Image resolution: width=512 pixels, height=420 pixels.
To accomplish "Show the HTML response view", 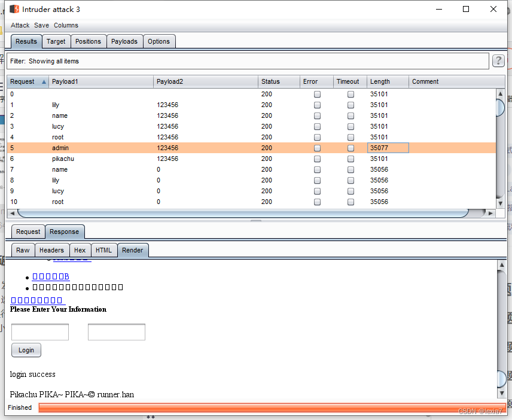I will tap(103, 250).
